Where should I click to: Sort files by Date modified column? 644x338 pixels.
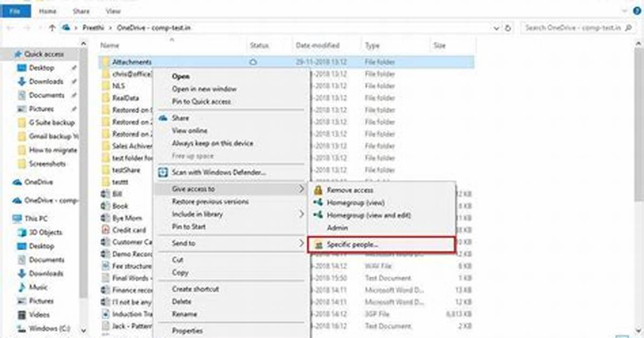tap(318, 45)
